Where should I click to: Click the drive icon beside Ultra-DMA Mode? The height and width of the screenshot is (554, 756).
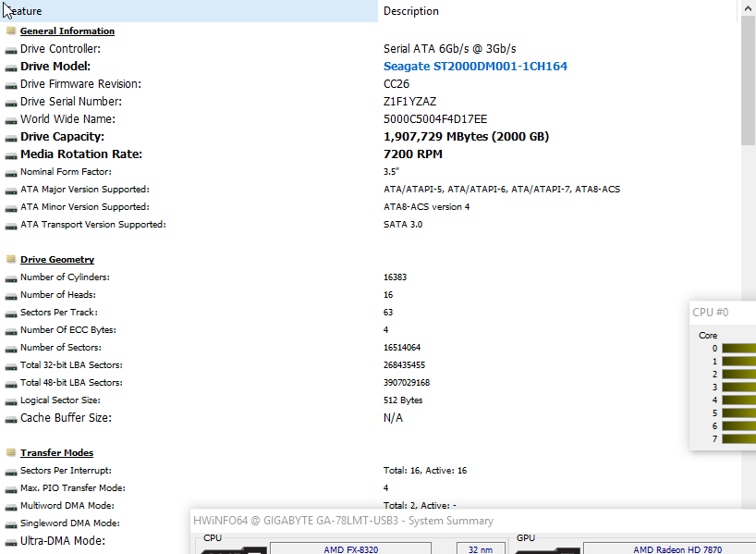coord(10,542)
